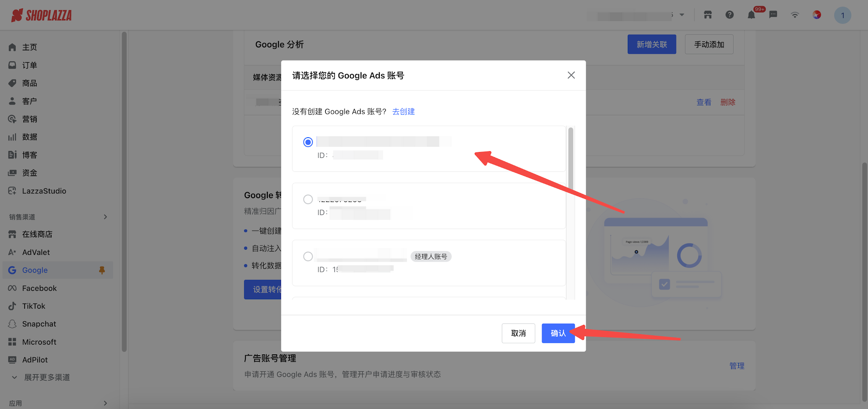Select the first Google Ads account radio

(308, 142)
